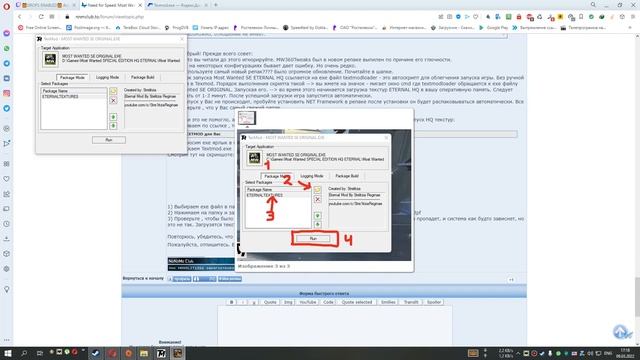Click the Run button in Textmod window
The height and width of the screenshot is (360, 640).
click(109, 140)
